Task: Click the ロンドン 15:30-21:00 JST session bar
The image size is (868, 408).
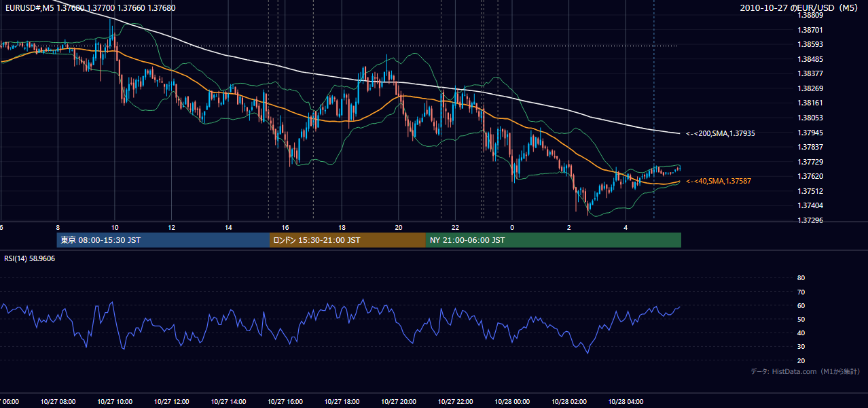Action: tap(348, 240)
